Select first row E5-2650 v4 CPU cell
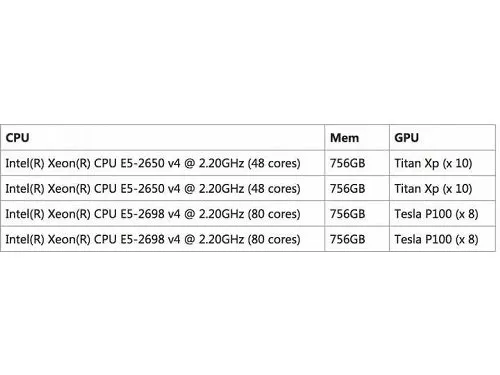500x375 pixels. [x=162, y=163]
